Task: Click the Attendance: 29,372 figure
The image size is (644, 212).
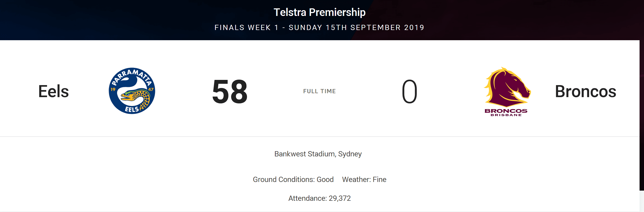Action: tap(319, 198)
